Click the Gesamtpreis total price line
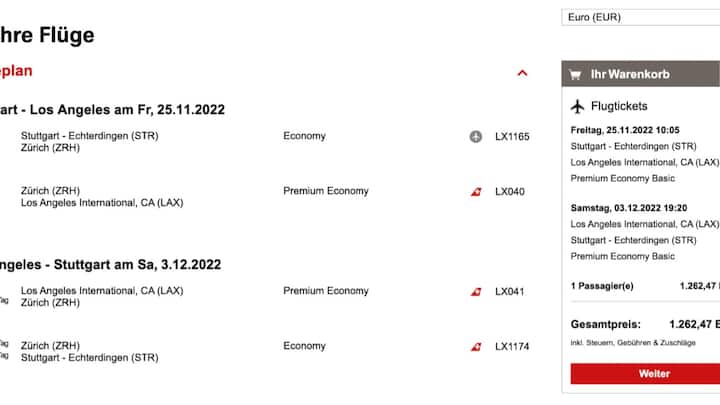720x405 pixels. tap(645, 325)
